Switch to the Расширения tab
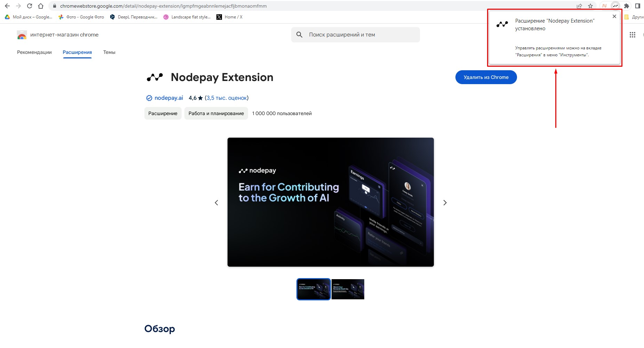Image resolution: width=644 pixels, height=348 pixels. click(x=77, y=52)
